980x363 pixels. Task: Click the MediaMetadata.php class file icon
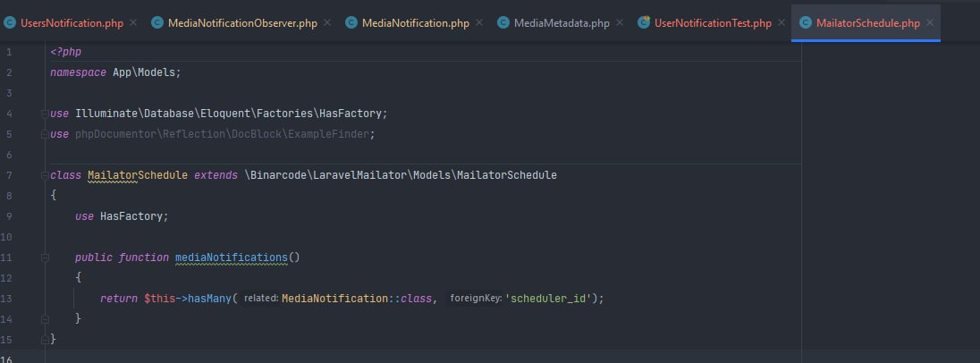pos(503,22)
